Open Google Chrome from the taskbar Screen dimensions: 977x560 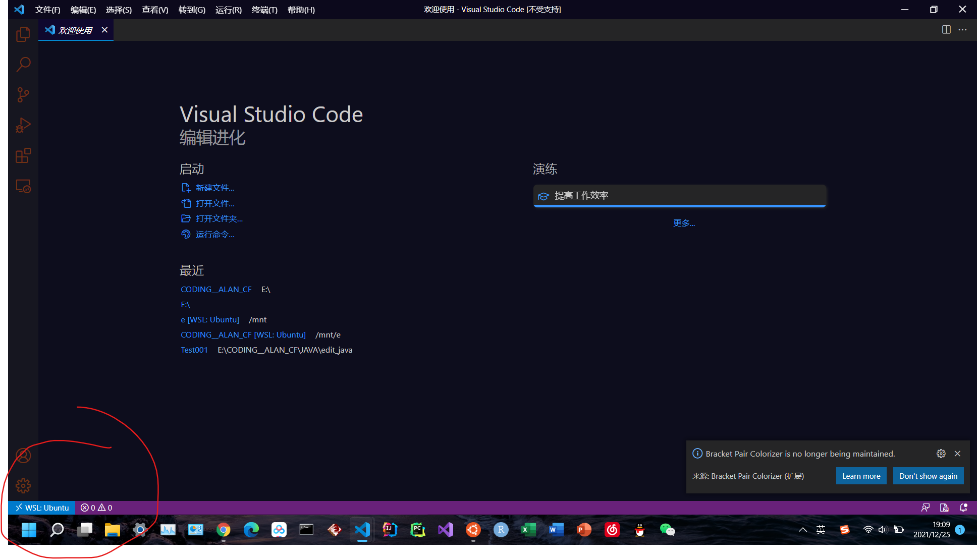224,530
